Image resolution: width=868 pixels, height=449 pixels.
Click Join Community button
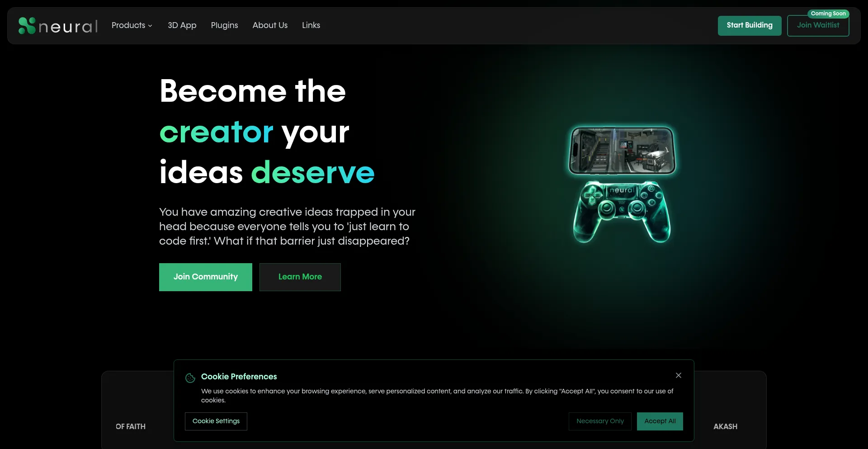tap(206, 277)
